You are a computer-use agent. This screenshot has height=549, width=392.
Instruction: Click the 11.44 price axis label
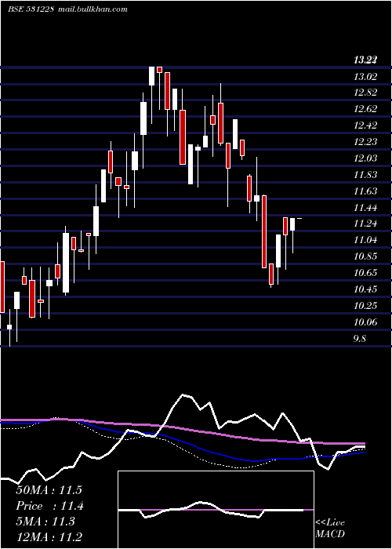point(365,208)
